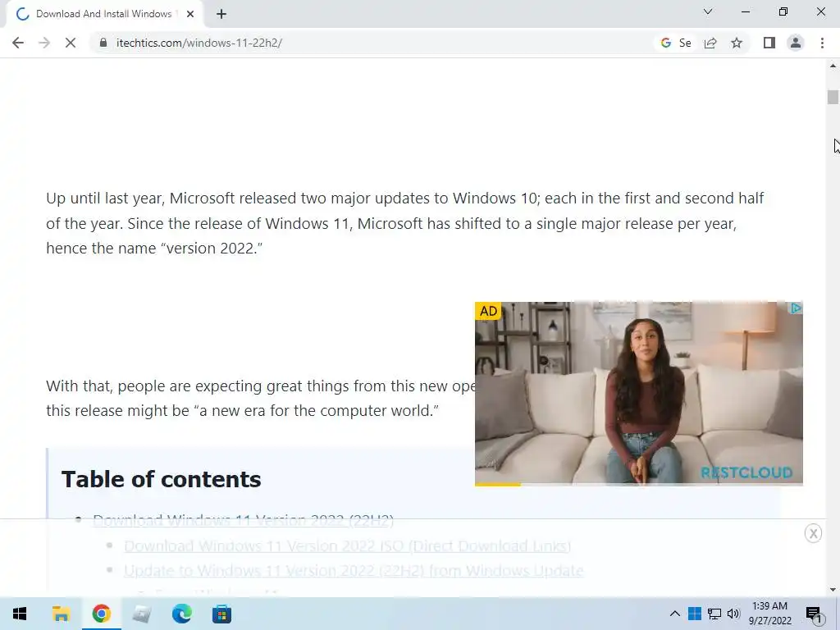Click the page vertical scrollbar thumb
Viewport: 840px width, 630px height.
pyautogui.click(x=833, y=97)
